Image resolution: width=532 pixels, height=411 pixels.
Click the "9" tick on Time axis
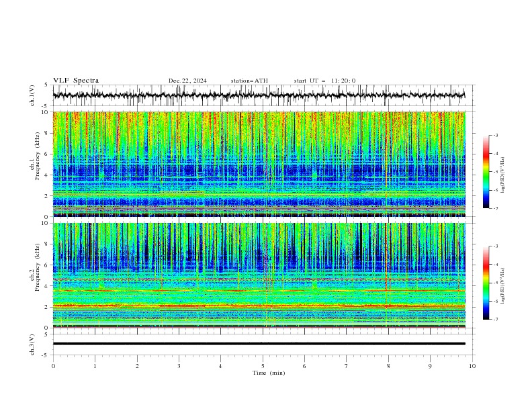point(430,366)
